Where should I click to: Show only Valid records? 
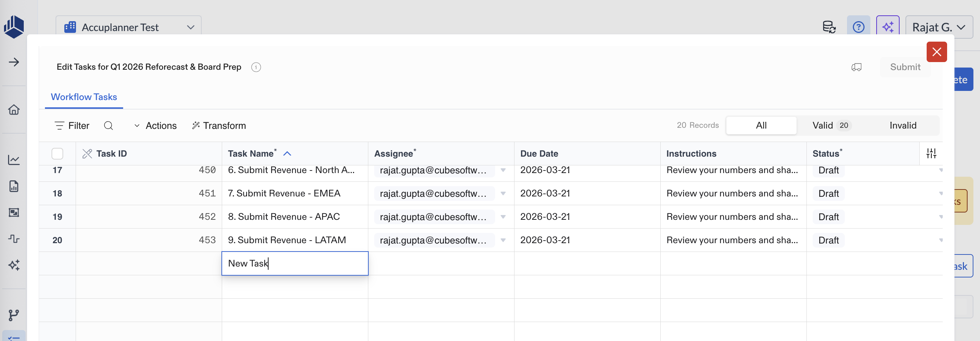click(831, 126)
